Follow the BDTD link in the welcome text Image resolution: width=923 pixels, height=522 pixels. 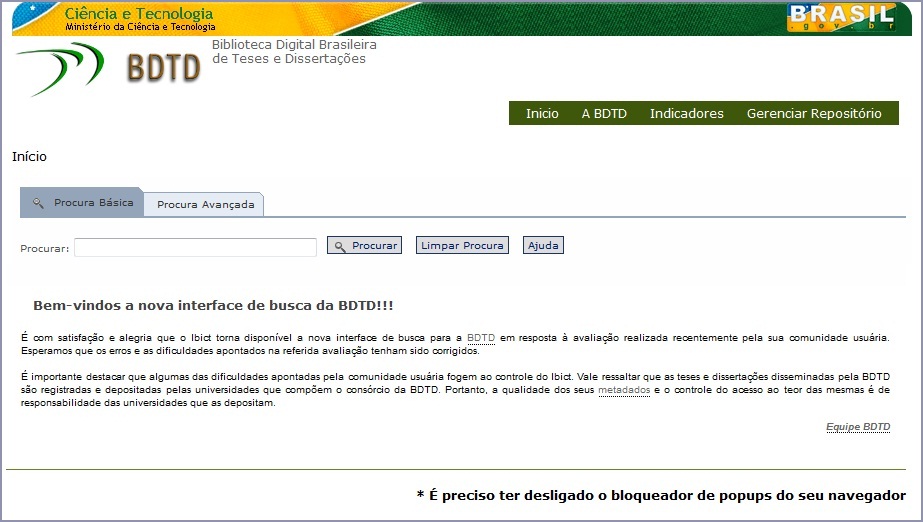click(x=481, y=338)
